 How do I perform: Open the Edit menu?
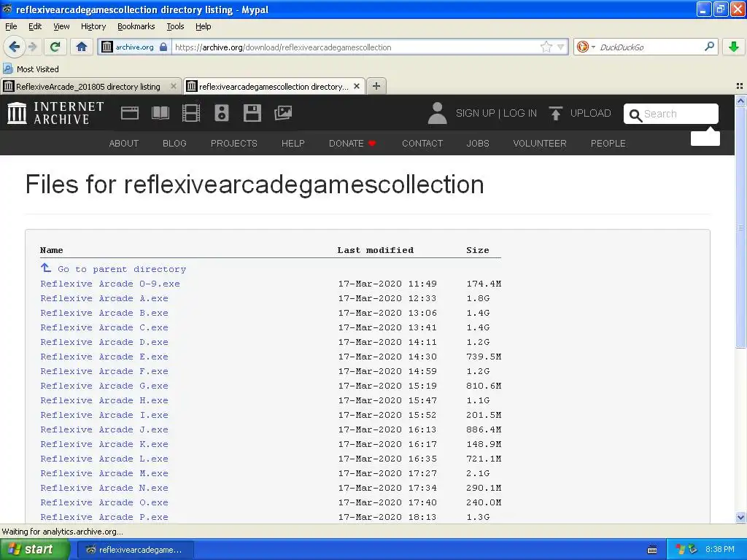coord(35,26)
